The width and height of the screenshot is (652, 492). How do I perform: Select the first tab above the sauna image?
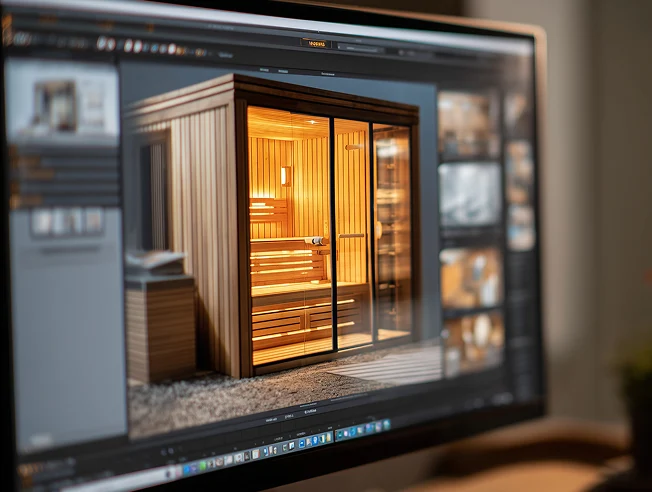click(x=264, y=69)
